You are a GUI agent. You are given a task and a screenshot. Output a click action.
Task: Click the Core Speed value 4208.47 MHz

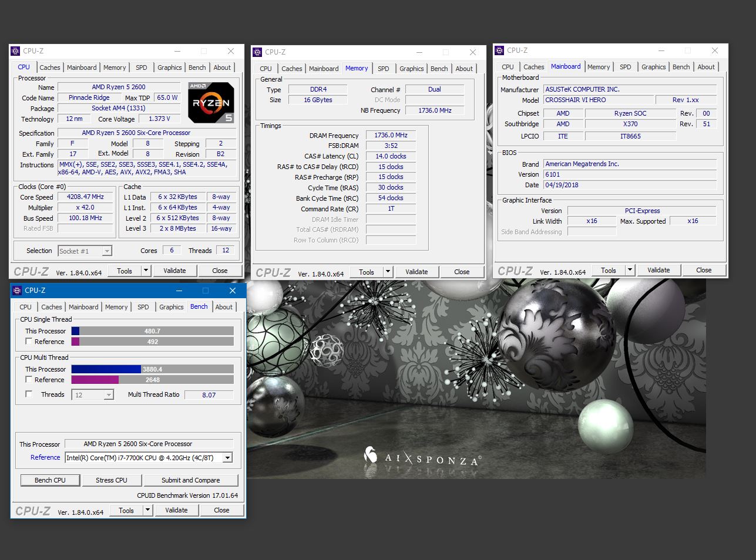(86, 197)
